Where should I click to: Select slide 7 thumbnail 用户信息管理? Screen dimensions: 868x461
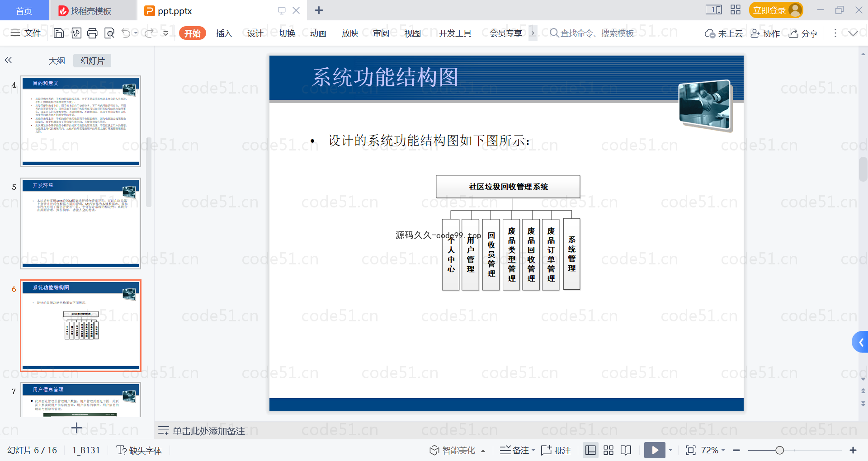(80, 400)
